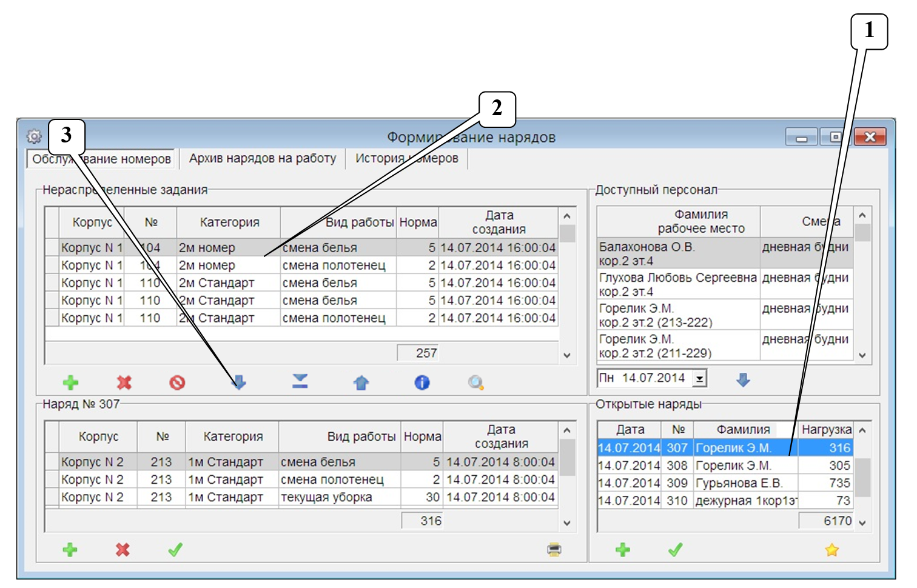Click the red prohibition circle icon
The width and height of the screenshot is (917, 588).
(177, 383)
